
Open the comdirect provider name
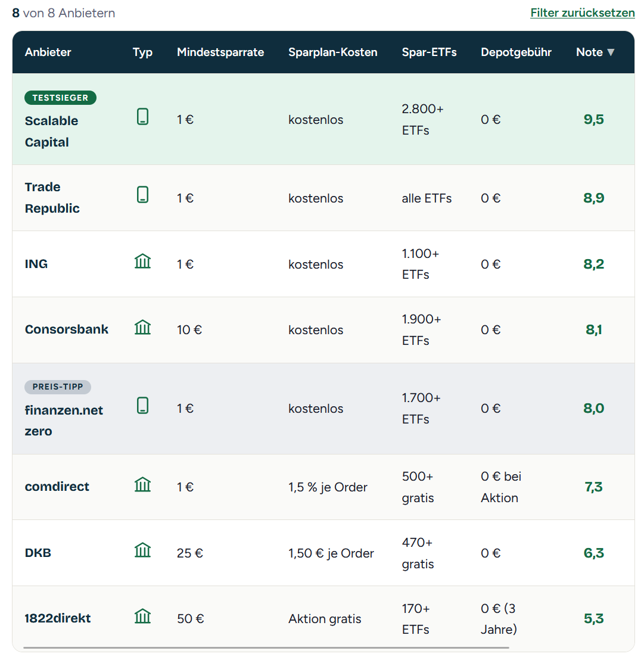tap(57, 487)
